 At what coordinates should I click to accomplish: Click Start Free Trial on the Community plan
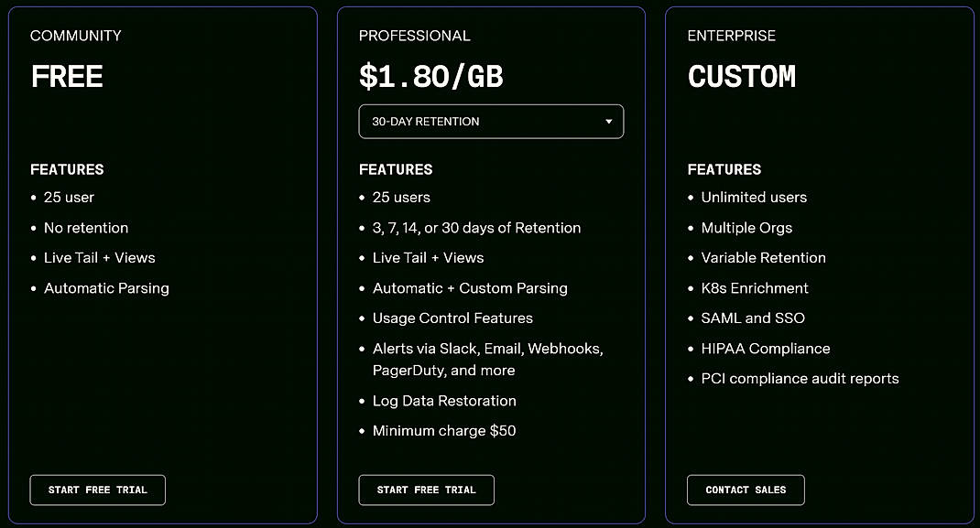click(x=97, y=490)
